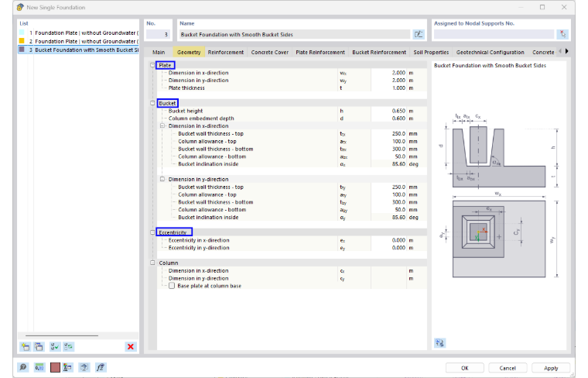Click the select-all check icon below the list
The height and width of the screenshot is (378, 588).
pyautogui.click(x=55, y=346)
